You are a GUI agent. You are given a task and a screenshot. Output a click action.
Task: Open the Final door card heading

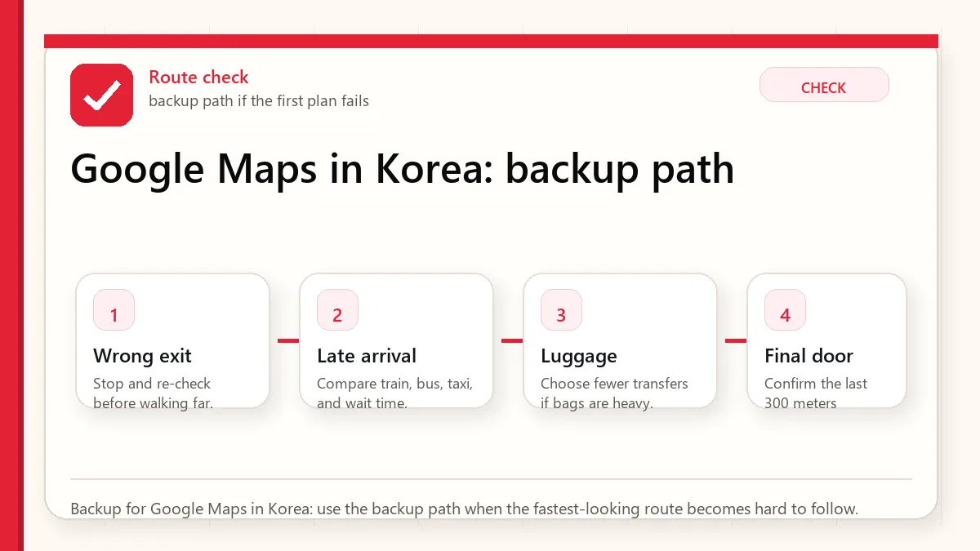[x=808, y=356]
